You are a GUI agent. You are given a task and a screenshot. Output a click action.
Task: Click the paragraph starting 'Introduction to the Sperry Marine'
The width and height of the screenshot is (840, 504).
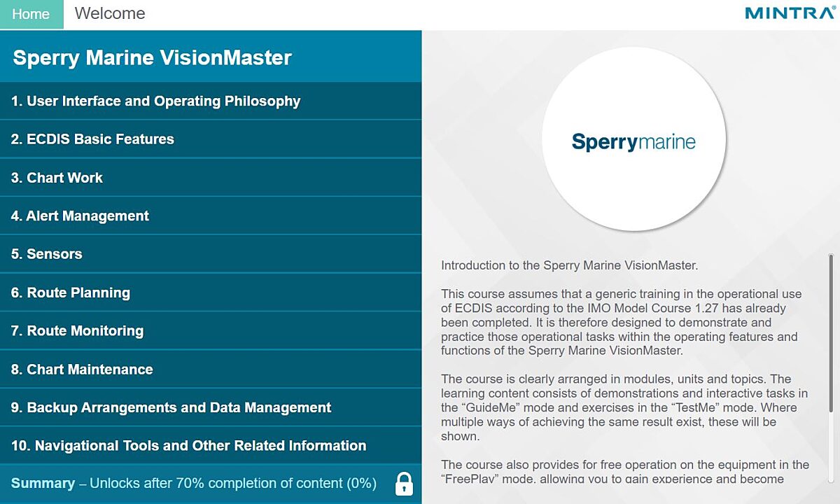pos(570,265)
